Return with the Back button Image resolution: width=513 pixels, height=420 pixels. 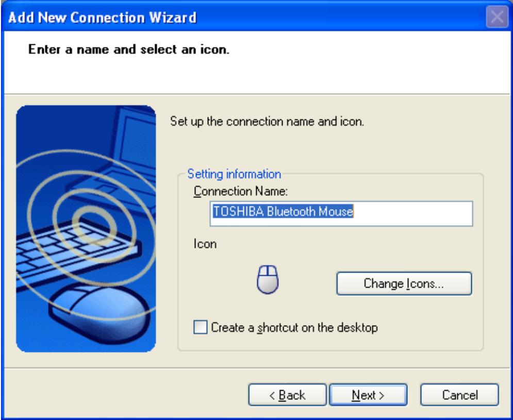(287, 395)
